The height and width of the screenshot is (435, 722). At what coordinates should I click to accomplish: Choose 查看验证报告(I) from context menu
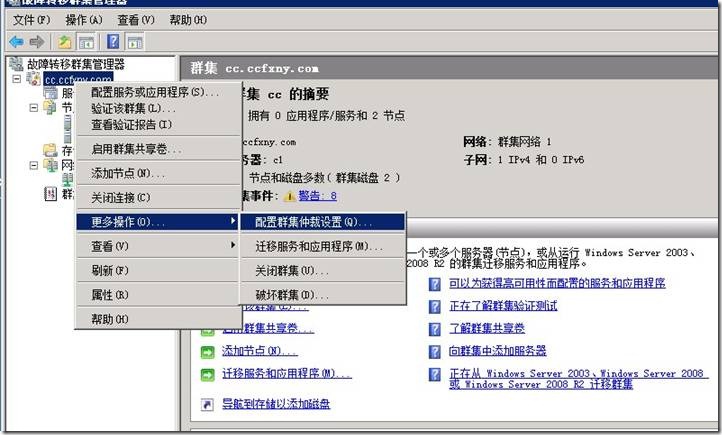coord(158,125)
